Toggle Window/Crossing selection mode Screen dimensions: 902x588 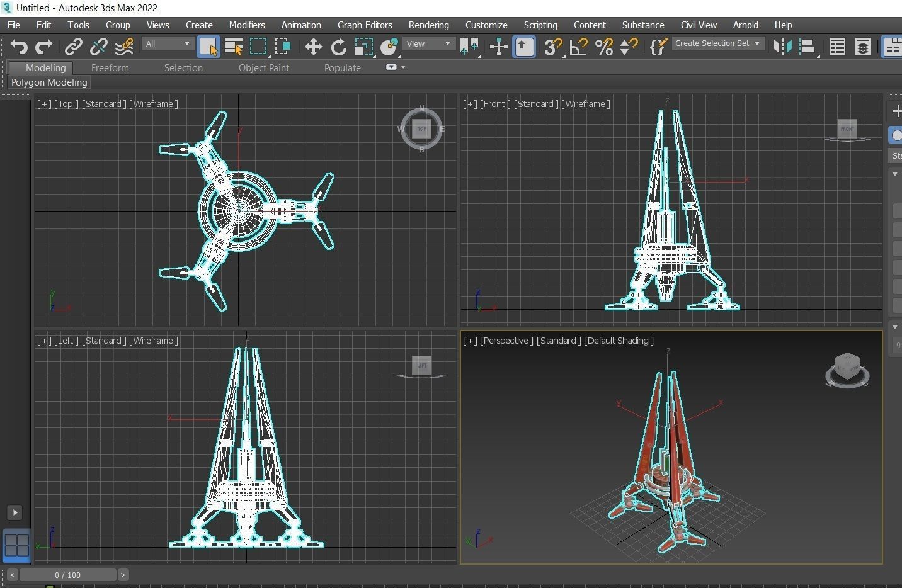(283, 47)
